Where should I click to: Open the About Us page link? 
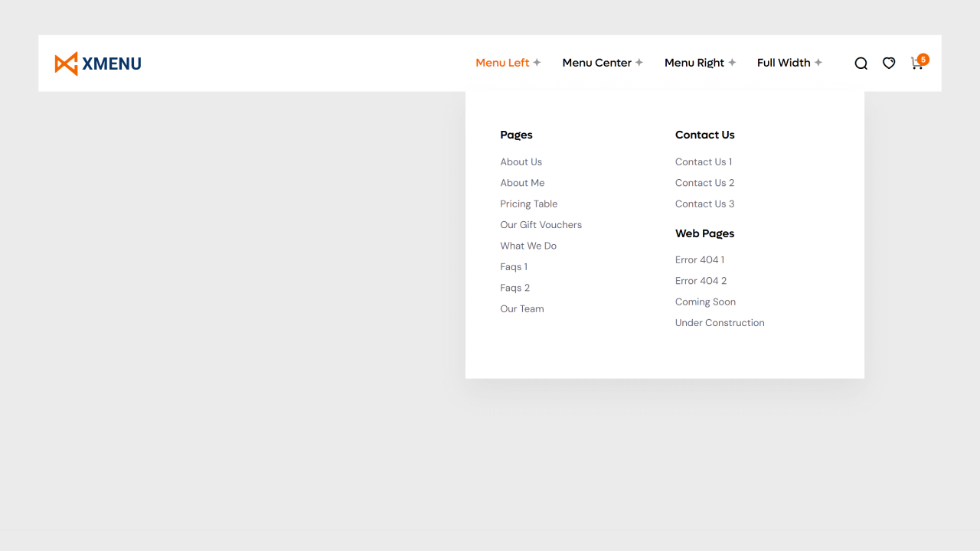(x=521, y=162)
